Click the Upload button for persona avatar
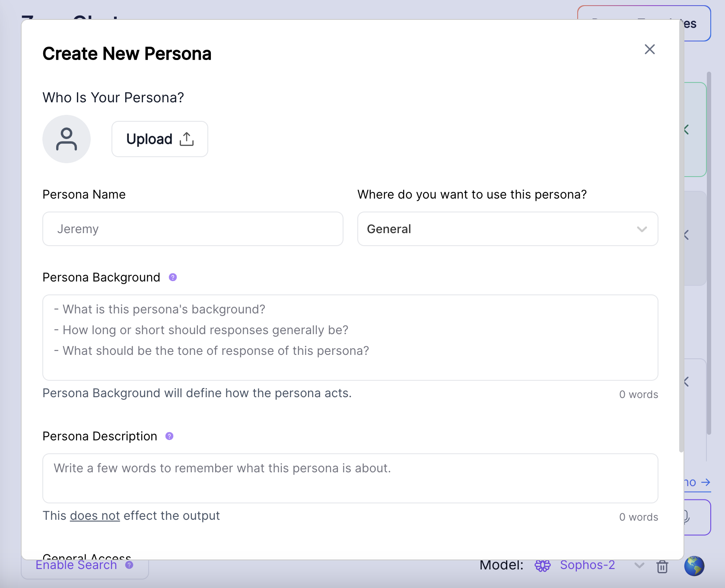The image size is (725, 588). click(x=160, y=139)
